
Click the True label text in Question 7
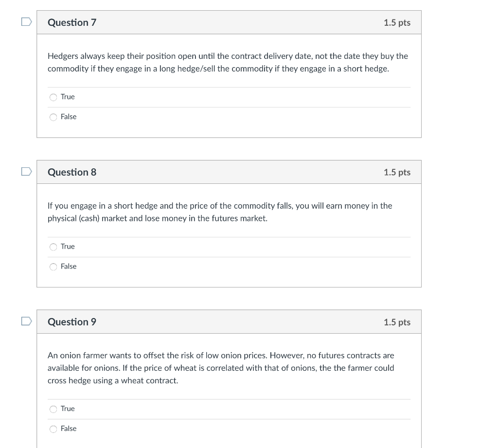68,97
